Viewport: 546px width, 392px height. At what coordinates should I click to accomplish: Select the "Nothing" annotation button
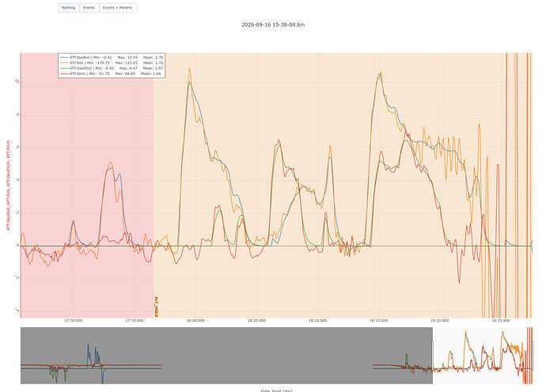[x=69, y=8]
